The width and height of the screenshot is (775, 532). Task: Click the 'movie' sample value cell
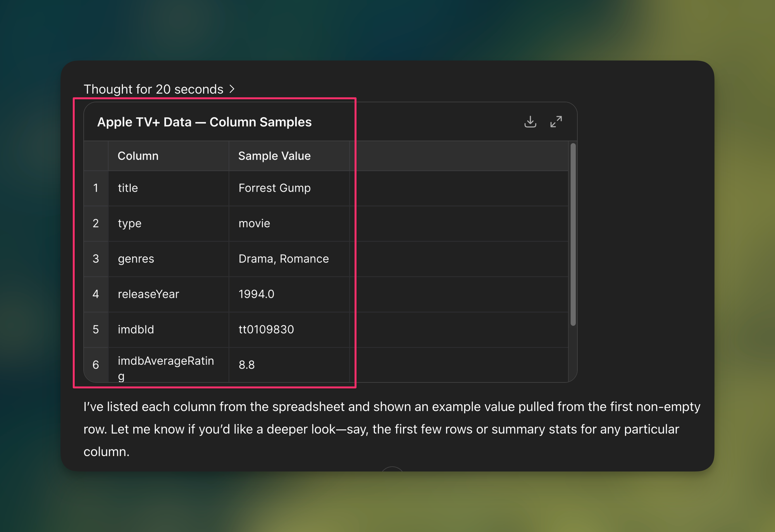click(289, 223)
